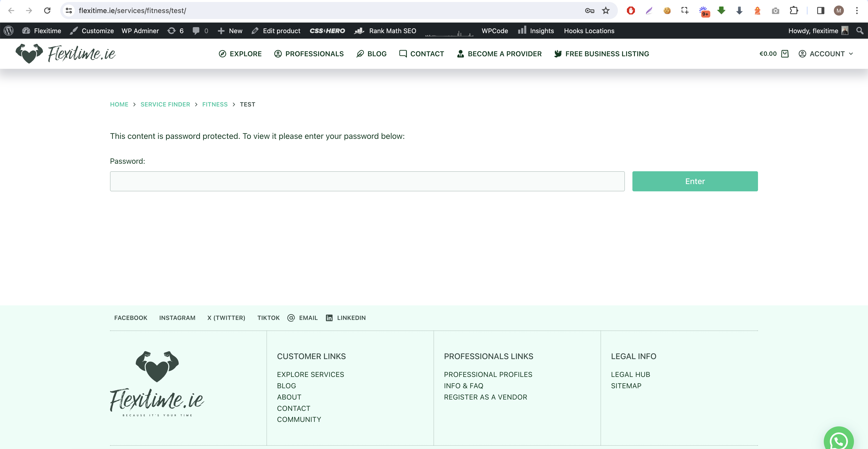Image resolution: width=868 pixels, height=449 pixels.
Task: Follow the Fitness breadcrumb link
Action: click(x=215, y=104)
